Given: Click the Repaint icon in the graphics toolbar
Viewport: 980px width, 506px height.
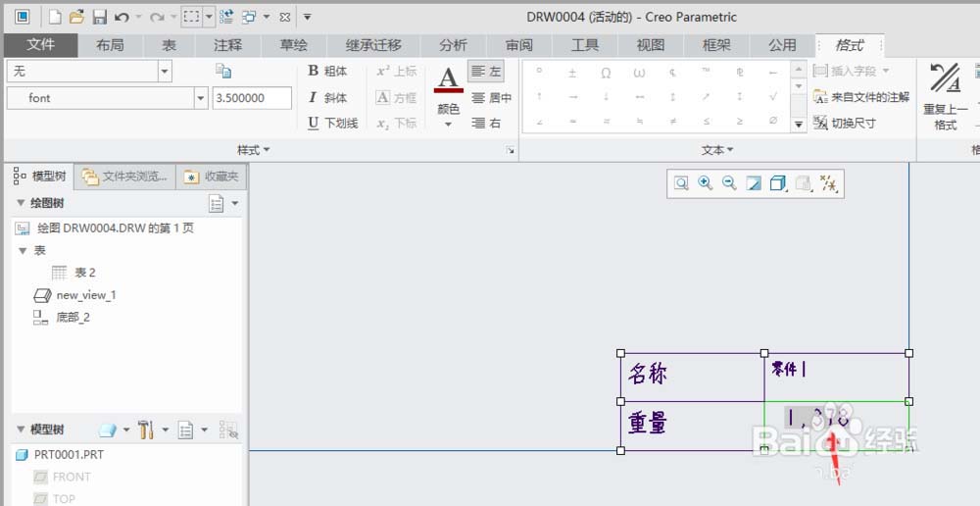Looking at the screenshot, I should (754, 183).
